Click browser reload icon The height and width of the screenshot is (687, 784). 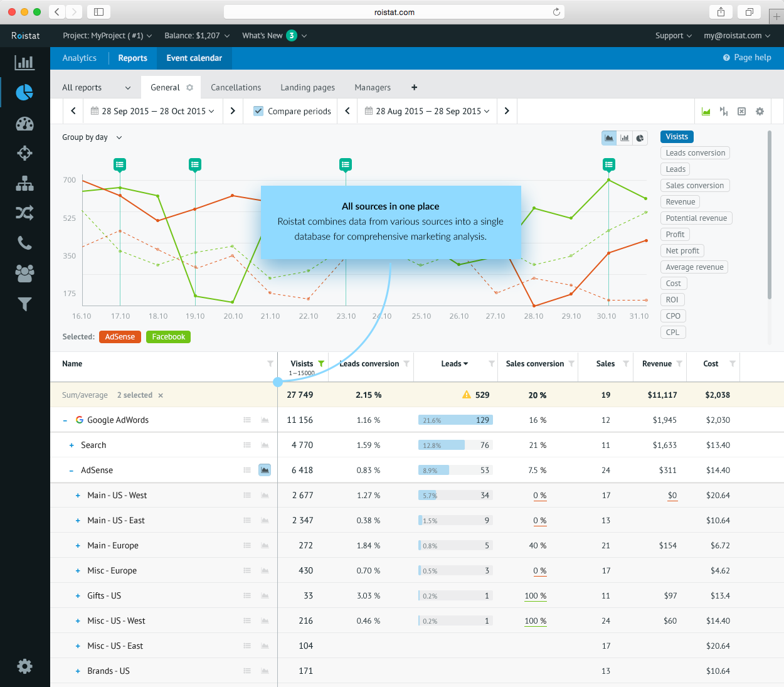pos(556,12)
